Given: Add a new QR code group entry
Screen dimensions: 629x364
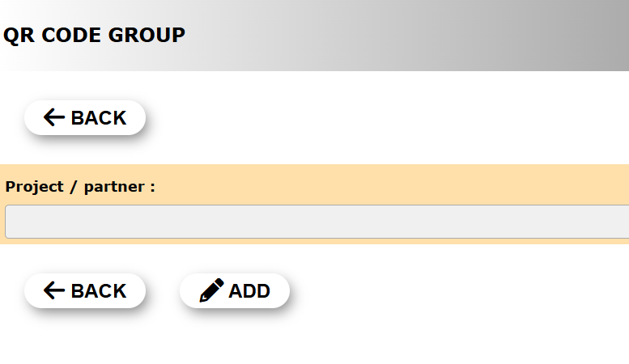Looking at the screenshot, I should [235, 291].
